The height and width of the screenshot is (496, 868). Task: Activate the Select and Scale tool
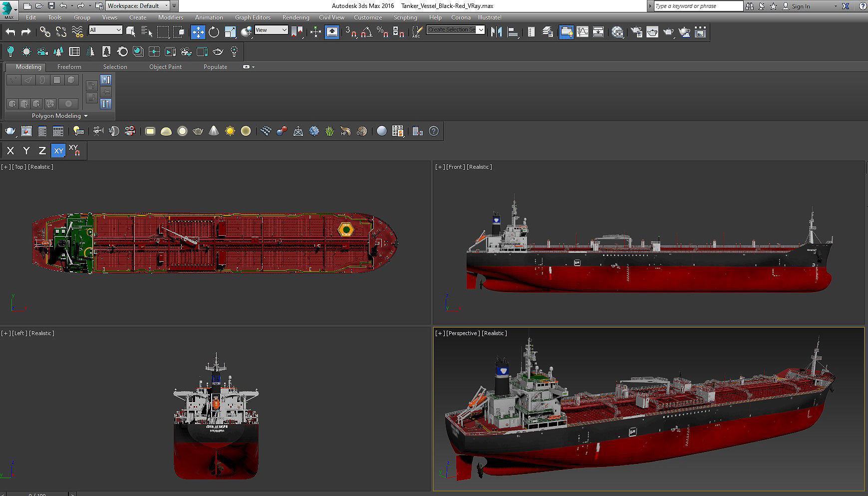[230, 32]
